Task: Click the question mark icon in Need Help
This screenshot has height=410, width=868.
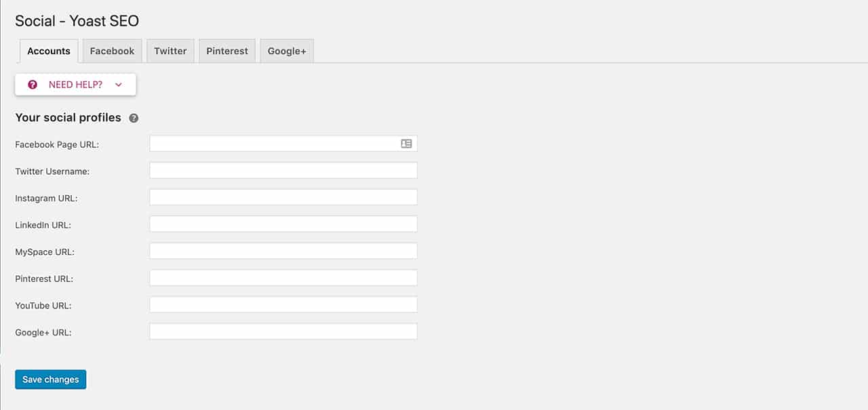Action: (33, 85)
